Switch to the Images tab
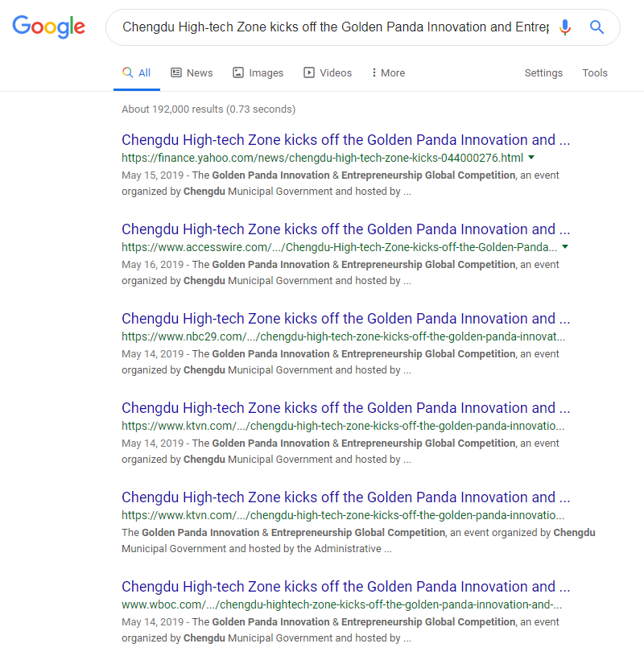Viewport: 644px width, 656px height. pyautogui.click(x=258, y=72)
